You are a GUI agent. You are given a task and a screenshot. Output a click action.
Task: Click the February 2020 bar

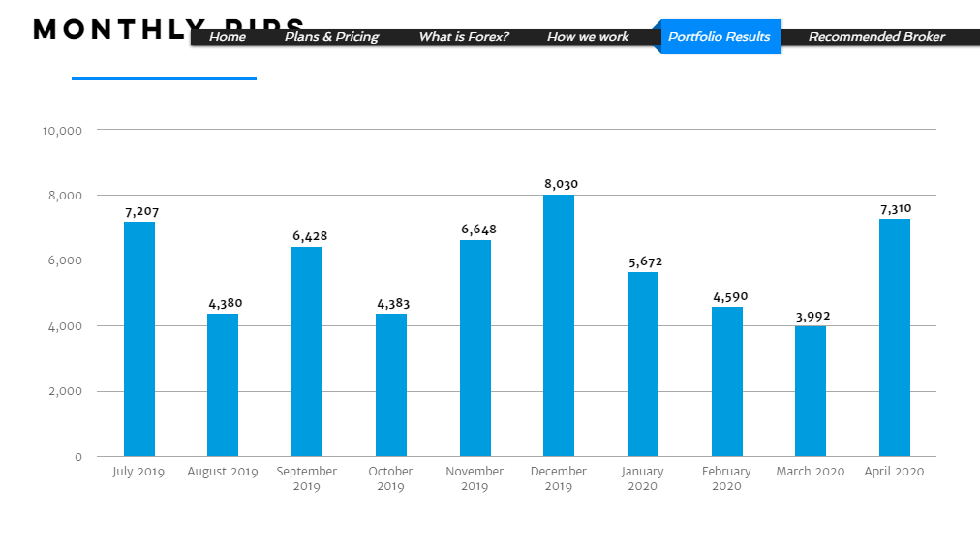727,382
